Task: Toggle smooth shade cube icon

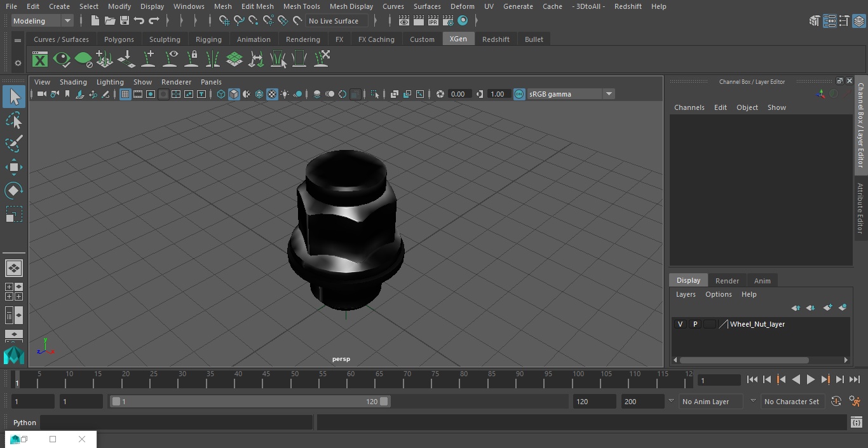Action: [234, 94]
